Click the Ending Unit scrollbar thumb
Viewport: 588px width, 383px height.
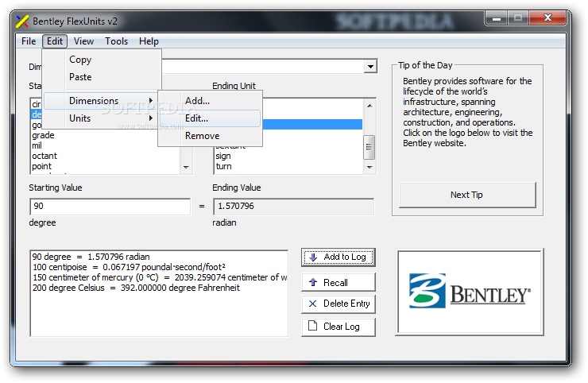coord(369,147)
